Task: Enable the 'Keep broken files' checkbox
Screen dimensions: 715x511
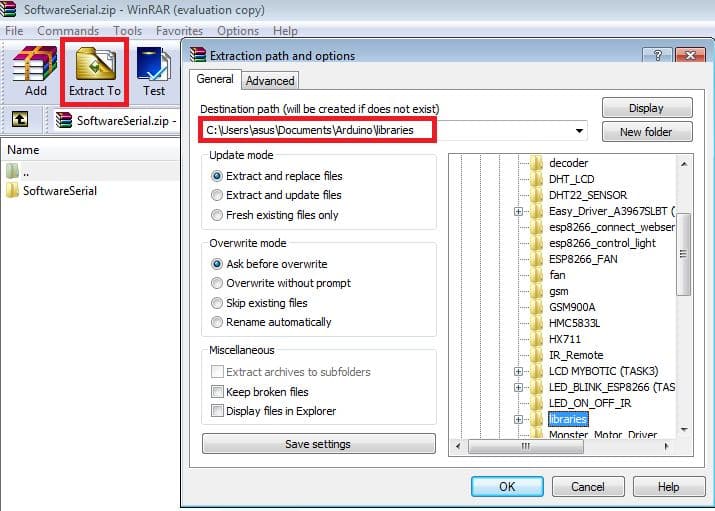Action: (x=217, y=392)
